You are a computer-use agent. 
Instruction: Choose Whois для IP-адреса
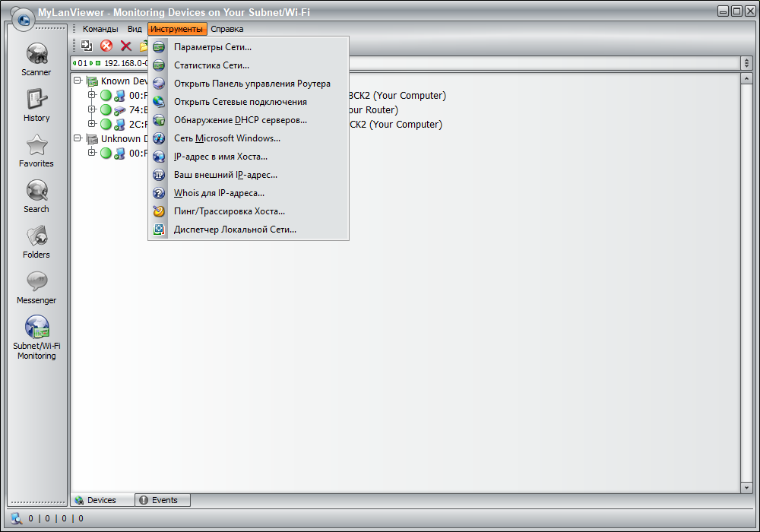249,193
